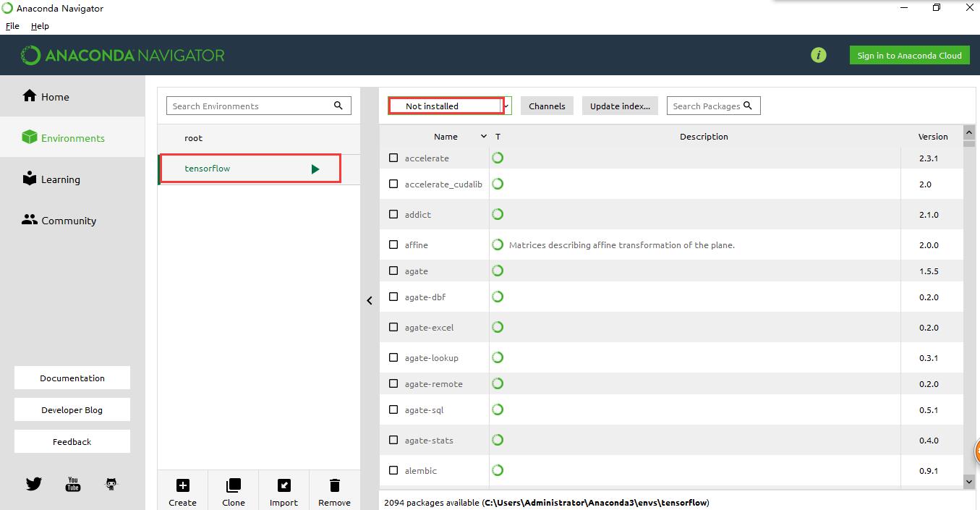Click the magnifier icon in Search Environments
This screenshot has width=980, height=510.
click(x=338, y=106)
